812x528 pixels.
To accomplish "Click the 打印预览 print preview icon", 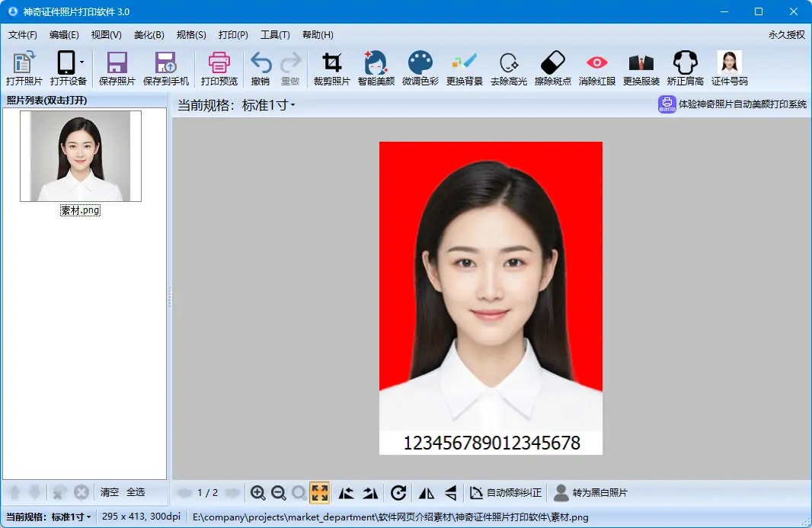I will click(x=219, y=69).
